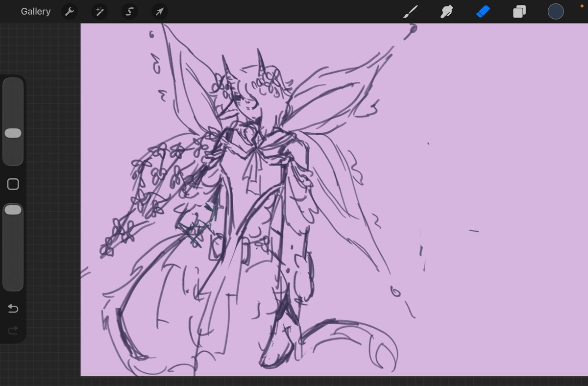Open the active color picker

tap(555, 11)
